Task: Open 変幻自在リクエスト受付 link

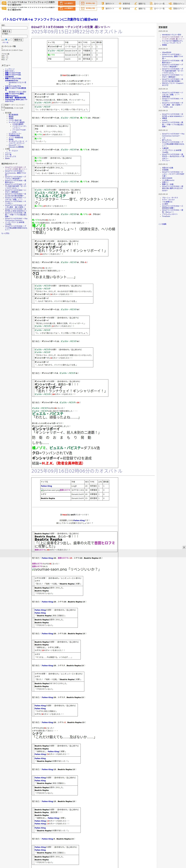Action: pos(17,92)
